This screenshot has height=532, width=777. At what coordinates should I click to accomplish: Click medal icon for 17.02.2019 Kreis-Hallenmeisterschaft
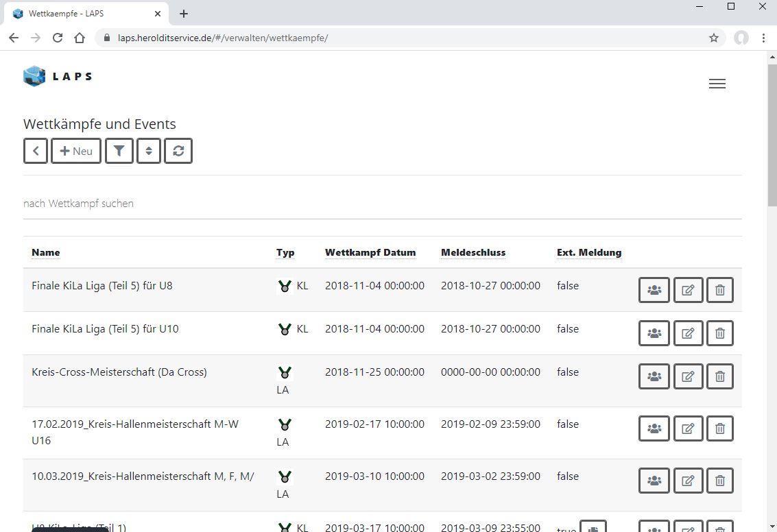point(285,424)
